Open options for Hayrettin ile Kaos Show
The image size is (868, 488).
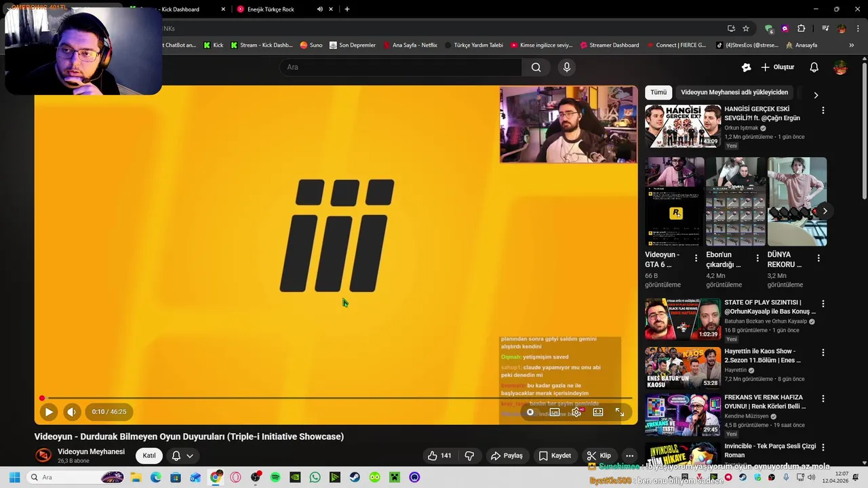point(823,352)
